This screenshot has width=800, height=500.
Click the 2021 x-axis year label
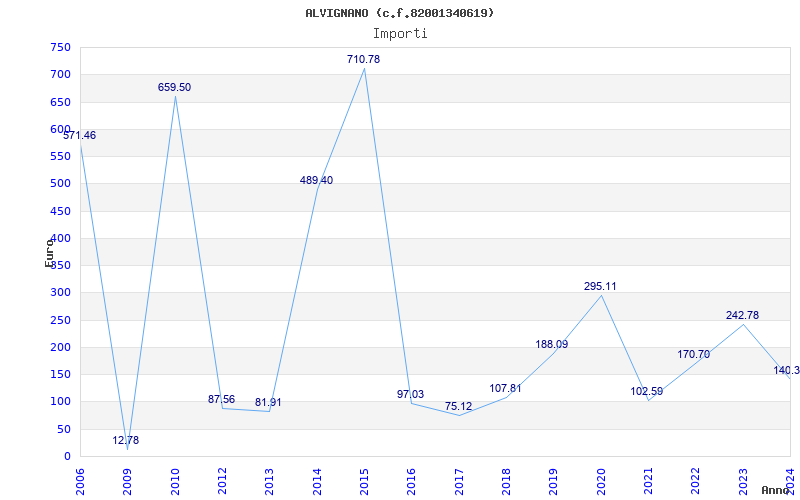648,482
